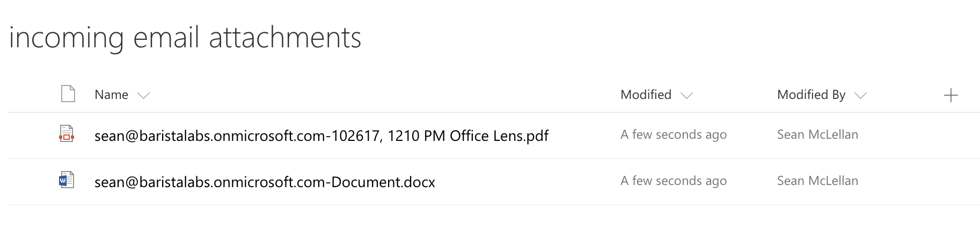Sort by the Name column header

coord(111,95)
